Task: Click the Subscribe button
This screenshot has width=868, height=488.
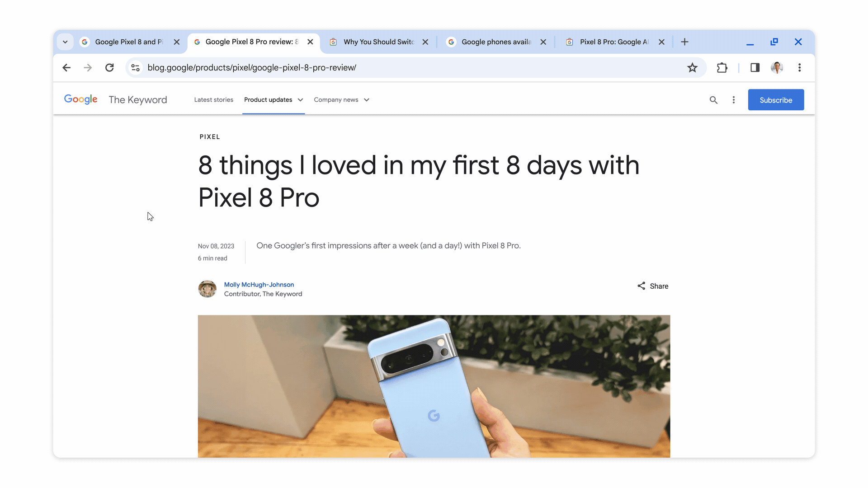Action: point(776,99)
